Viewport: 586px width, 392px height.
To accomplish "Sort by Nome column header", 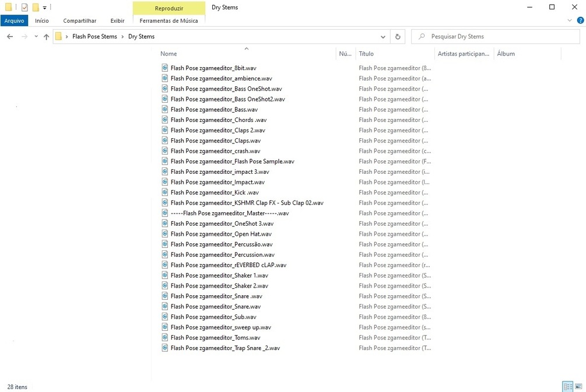I will 169,54.
